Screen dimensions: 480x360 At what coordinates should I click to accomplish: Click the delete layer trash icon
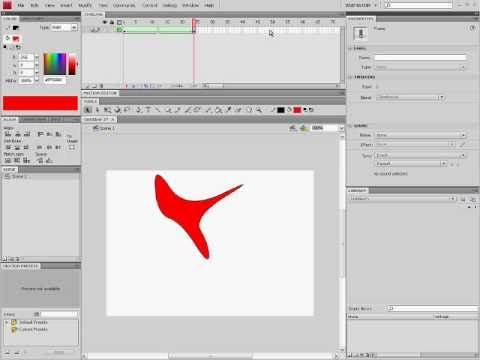pos(102,86)
